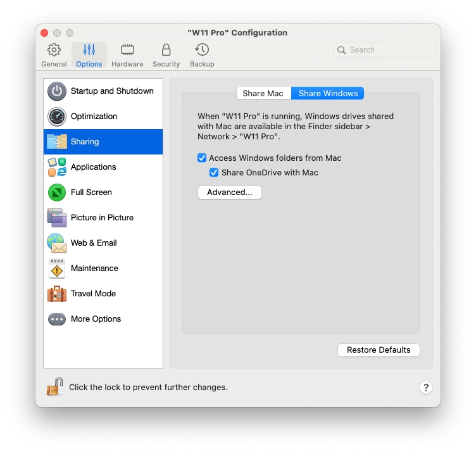Switch to the Hardware tab
The width and height of the screenshot is (476, 454).
click(127, 55)
